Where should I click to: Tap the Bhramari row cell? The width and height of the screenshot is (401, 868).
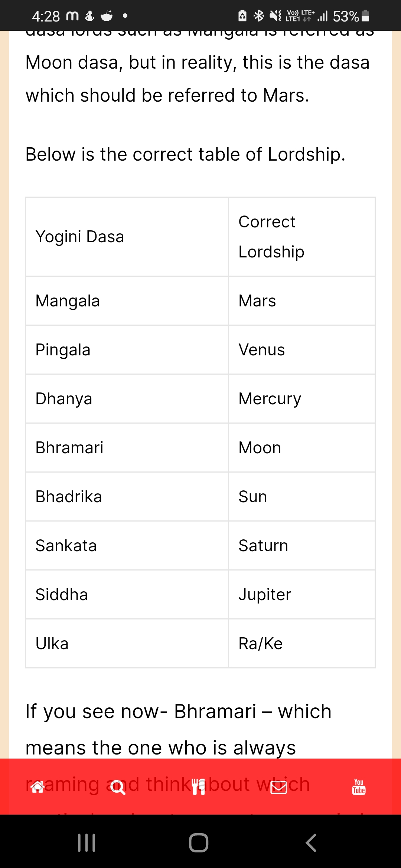pos(127,448)
